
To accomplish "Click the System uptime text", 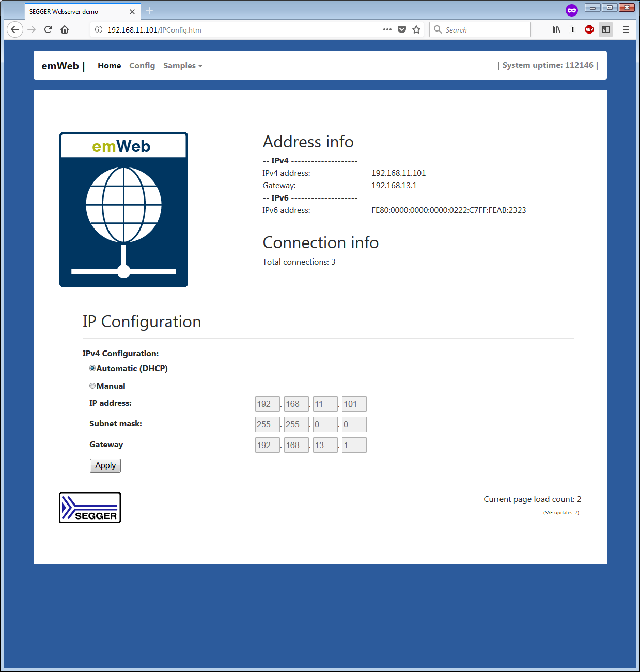I will coord(548,65).
